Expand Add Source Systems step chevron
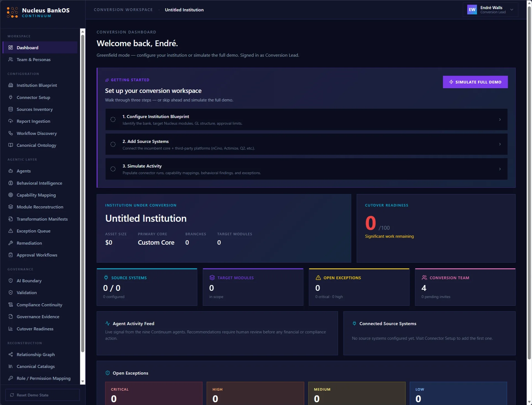Viewport: 532px width, 405px height. 500,144
